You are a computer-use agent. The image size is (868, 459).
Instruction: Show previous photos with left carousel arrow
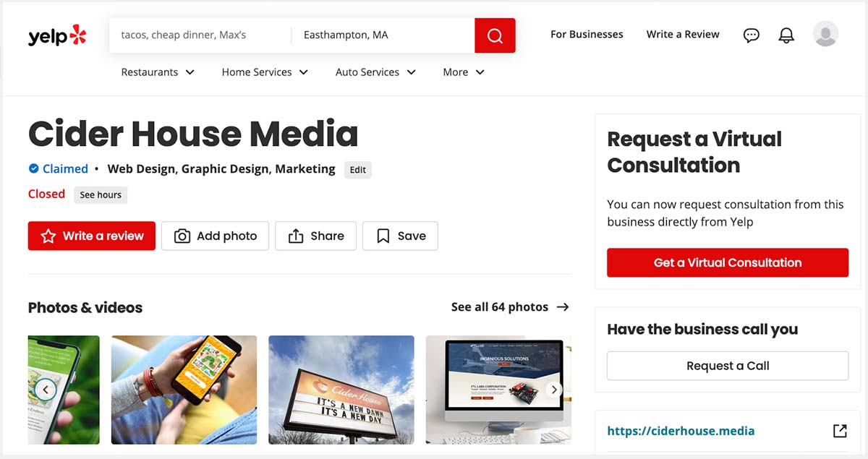point(46,390)
